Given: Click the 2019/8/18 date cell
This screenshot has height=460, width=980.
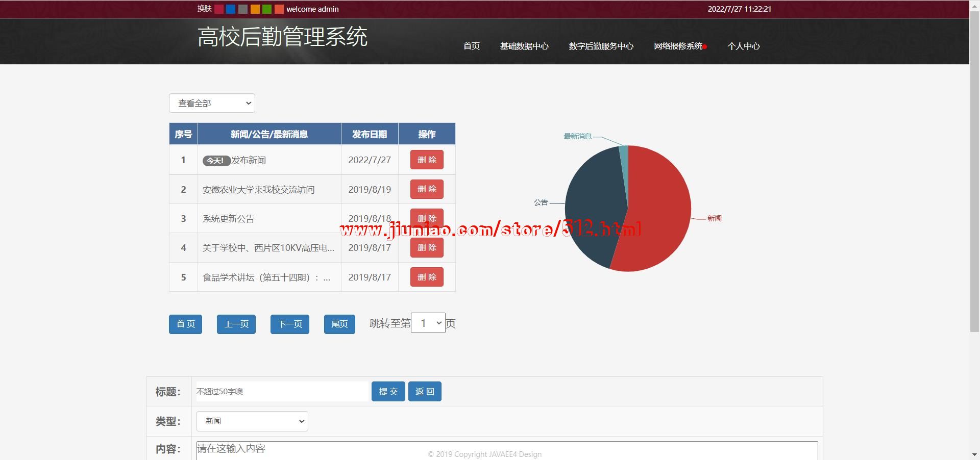Looking at the screenshot, I should (370, 219).
